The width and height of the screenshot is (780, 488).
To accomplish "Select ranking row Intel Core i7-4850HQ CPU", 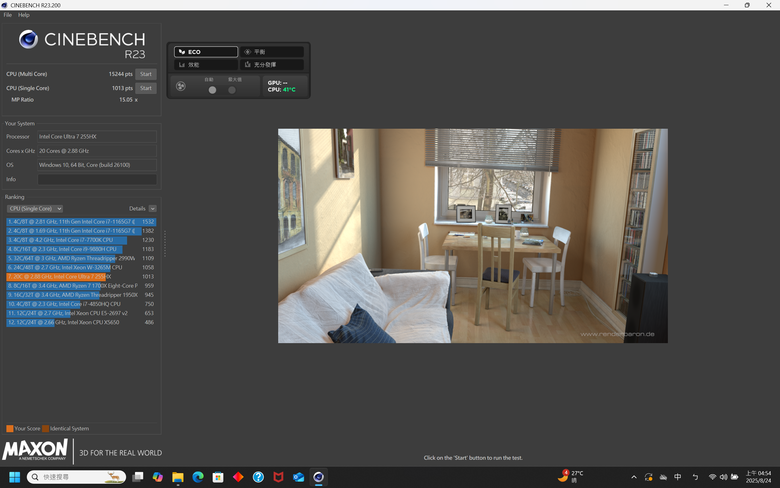I will (81, 304).
